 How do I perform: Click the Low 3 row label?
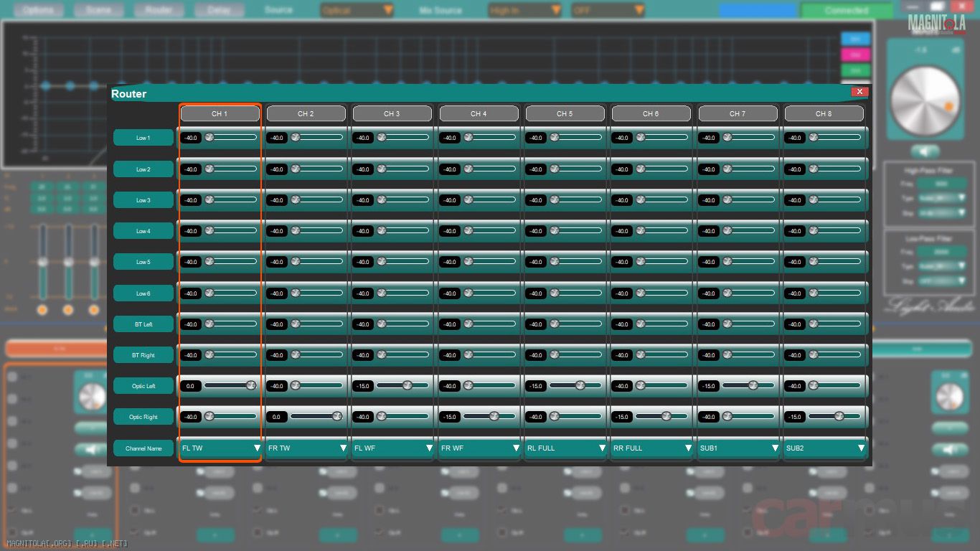(x=143, y=200)
